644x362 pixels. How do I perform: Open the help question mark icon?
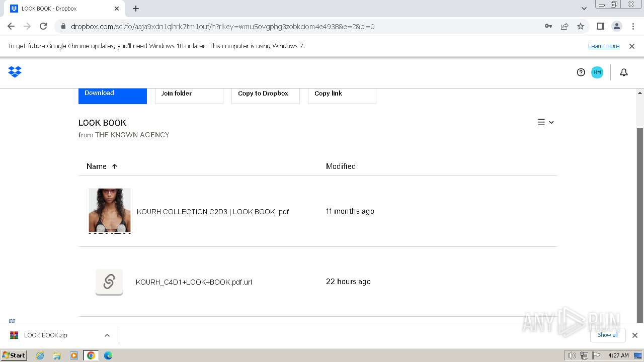(581, 72)
